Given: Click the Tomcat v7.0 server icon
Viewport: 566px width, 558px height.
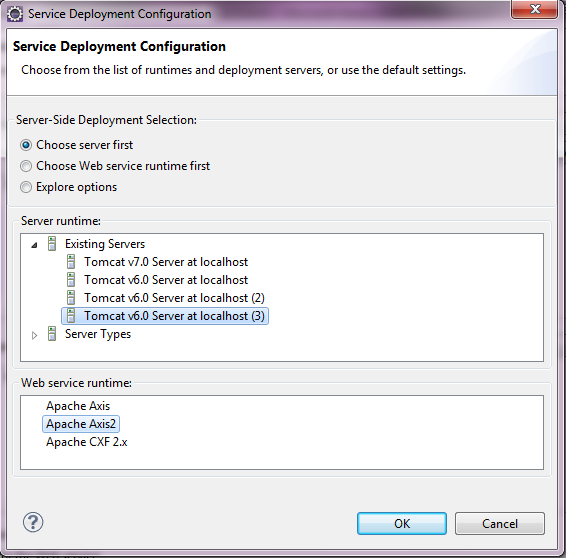Looking at the screenshot, I should pos(71,262).
